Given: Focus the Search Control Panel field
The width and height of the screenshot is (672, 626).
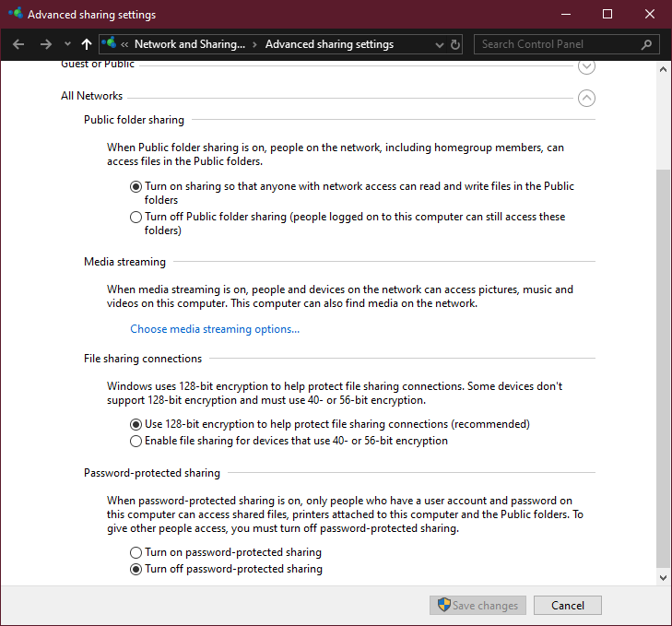Looking at the screenshot, I should 567,44.
